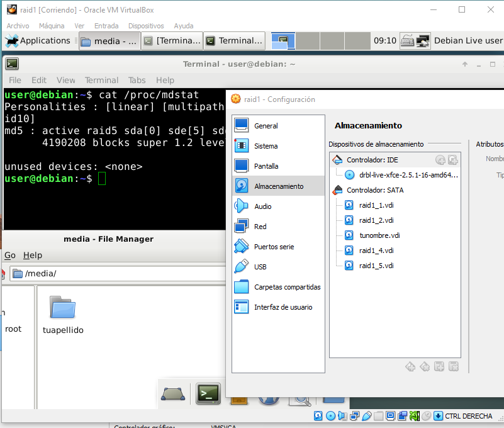Viewport: 504px width, 428px height.
Task: Switch to the second workspace in the pager
Action: [308, 41]
